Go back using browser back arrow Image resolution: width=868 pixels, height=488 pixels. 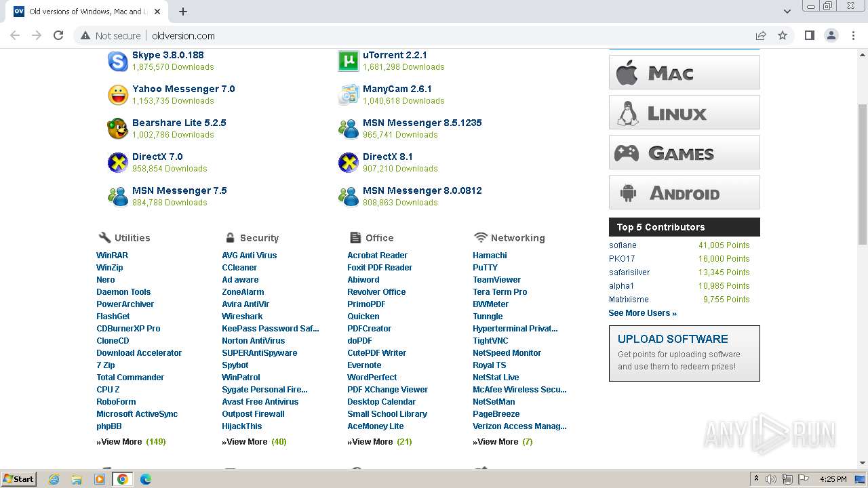(15, 35)
